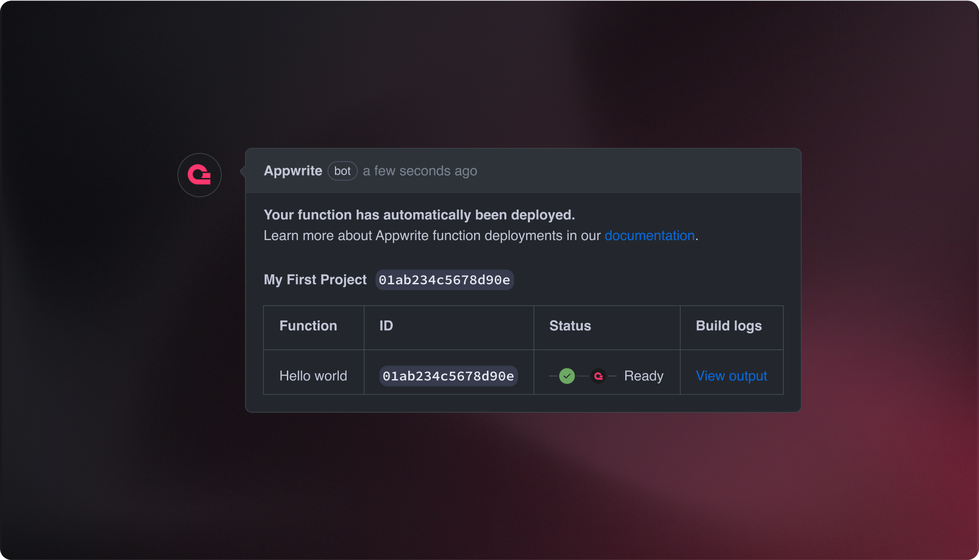Click the Hello world function name cell
979x560 pixels.
coord(313,376)
